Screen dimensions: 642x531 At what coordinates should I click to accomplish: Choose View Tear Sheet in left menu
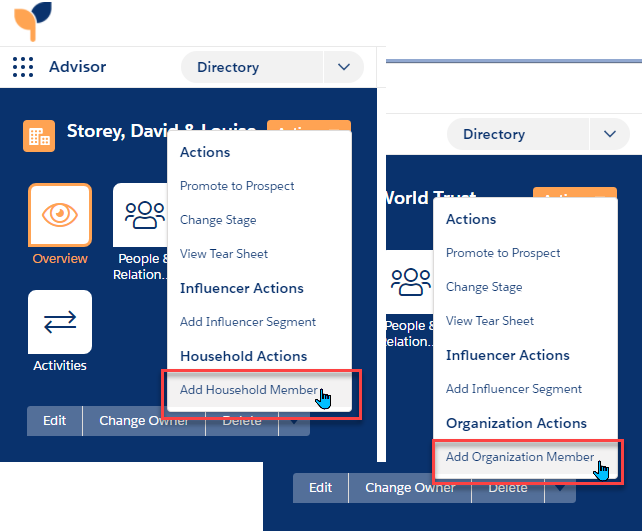tap(224, 254)
